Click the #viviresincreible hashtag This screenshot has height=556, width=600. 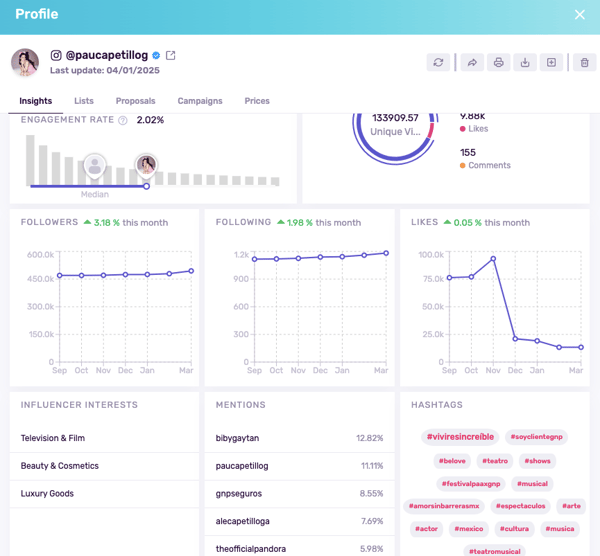tap(460, 437)
